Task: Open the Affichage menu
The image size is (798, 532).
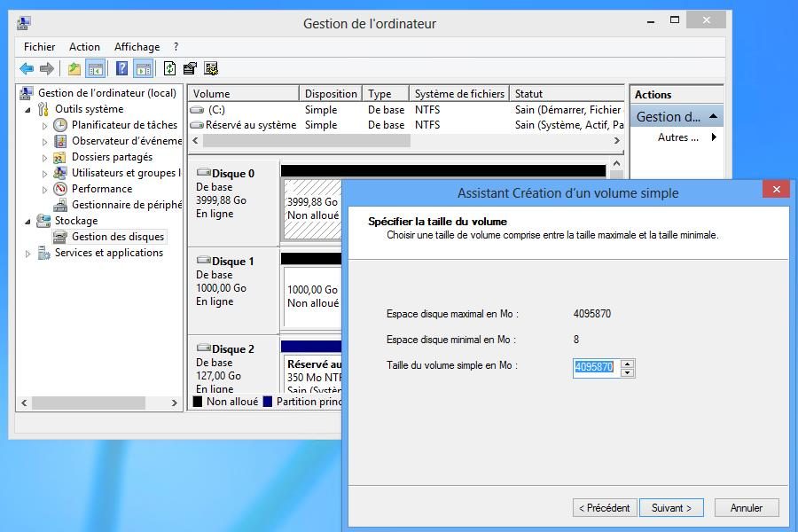Action: (137, 47)
